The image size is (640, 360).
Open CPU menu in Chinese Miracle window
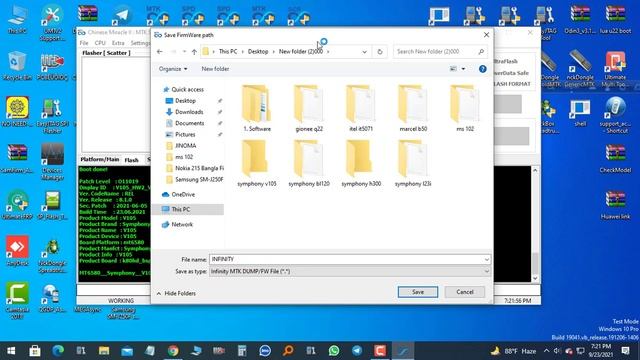point(100,43)
